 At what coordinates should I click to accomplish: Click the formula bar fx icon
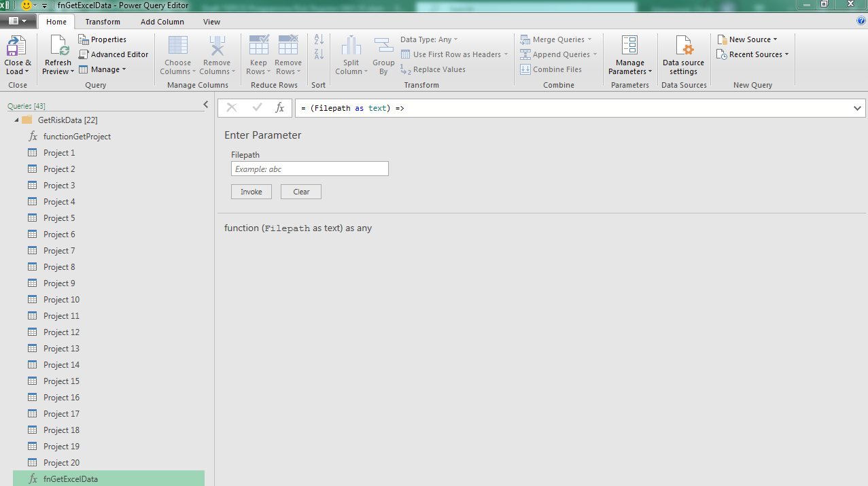pos(279,108)
